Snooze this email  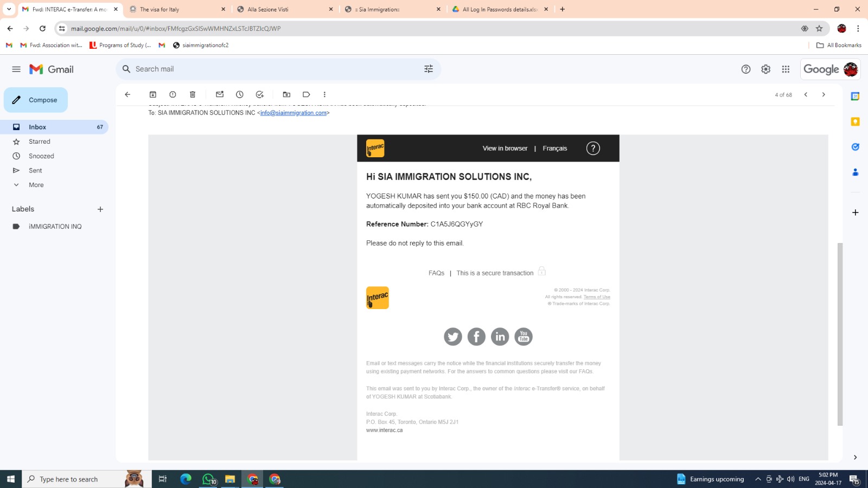[x=240, y=94]
